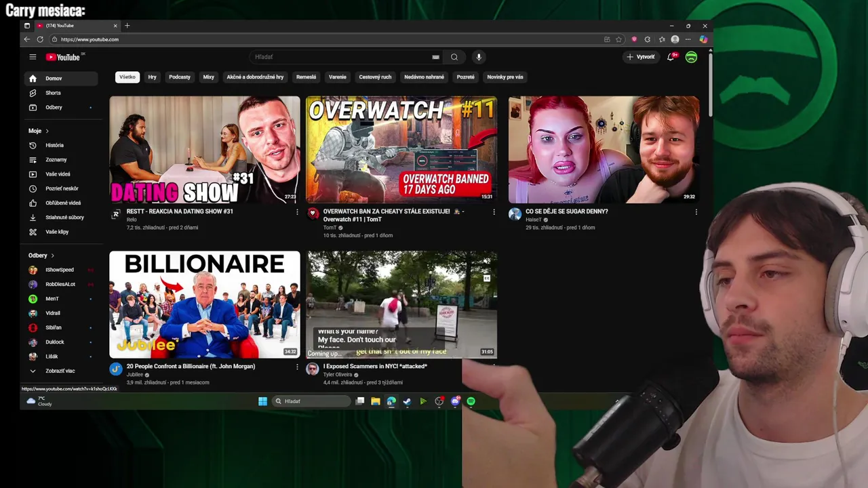The width and height of the screenshot is (868, 488).
Task: Click the browser back arrow
Action: tap(27, 39)
